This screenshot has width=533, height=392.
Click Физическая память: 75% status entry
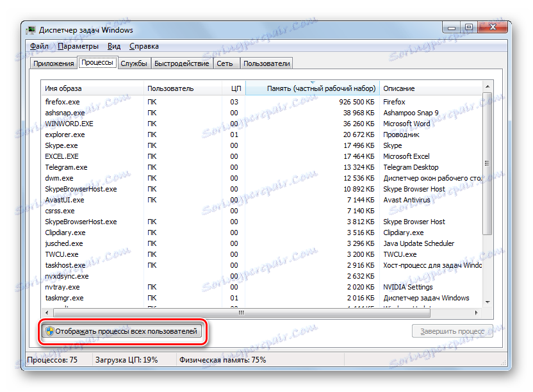coord(223,360)
